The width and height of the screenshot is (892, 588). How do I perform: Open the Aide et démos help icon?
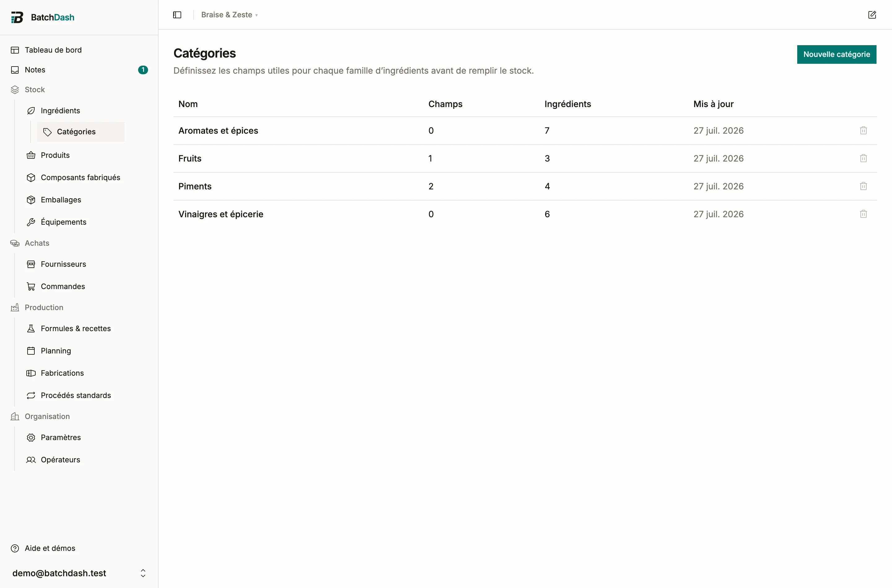(x=15, y=548)
